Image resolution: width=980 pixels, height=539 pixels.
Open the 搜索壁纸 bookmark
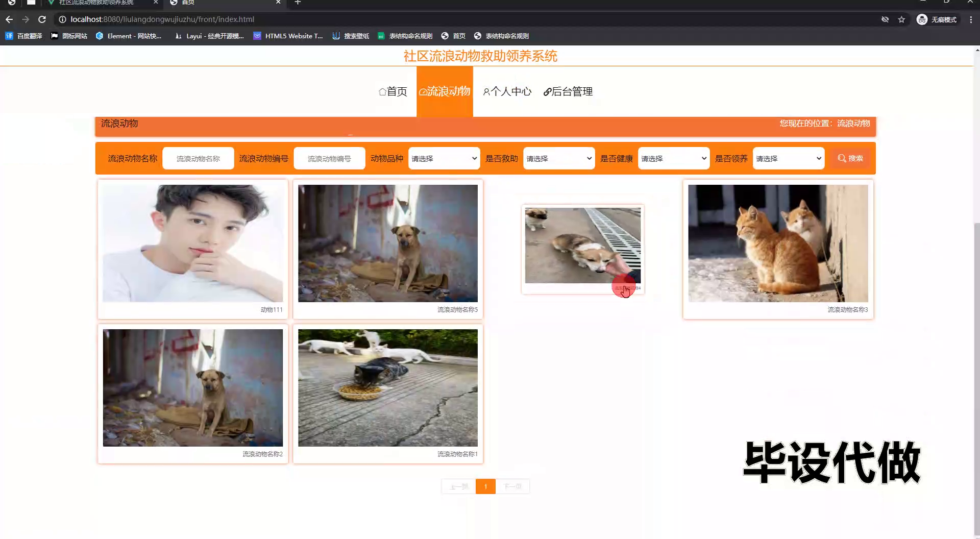pyautogui.click(x=351, y=36)
